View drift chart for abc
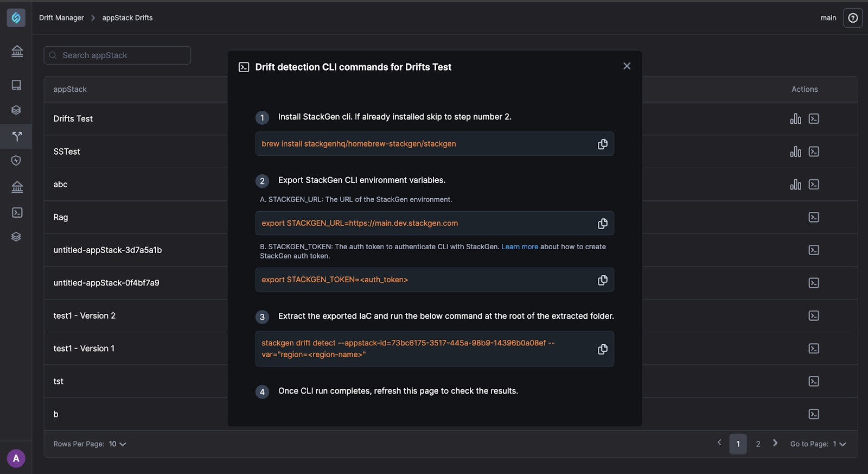This screenshot has height=474, width=868. click(795, 185)
